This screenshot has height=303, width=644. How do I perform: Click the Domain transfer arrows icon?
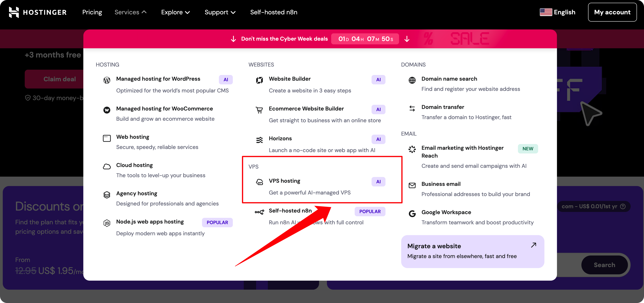412,109
